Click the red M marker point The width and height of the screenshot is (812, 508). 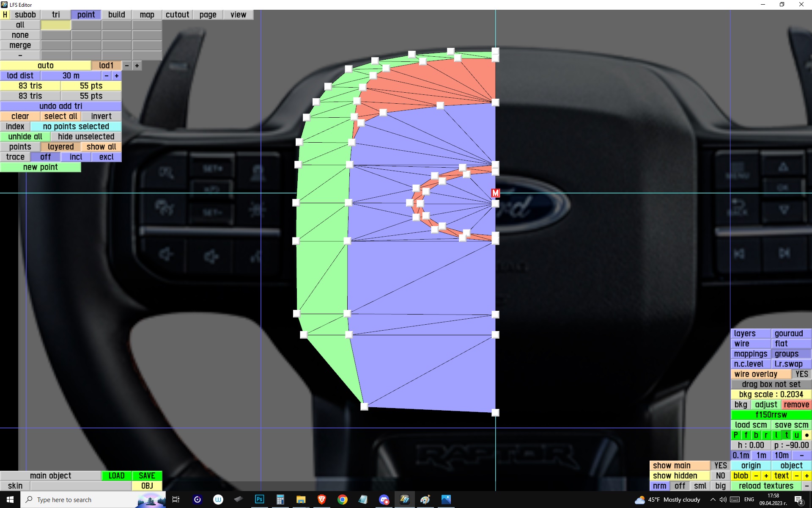pos(496,193)
